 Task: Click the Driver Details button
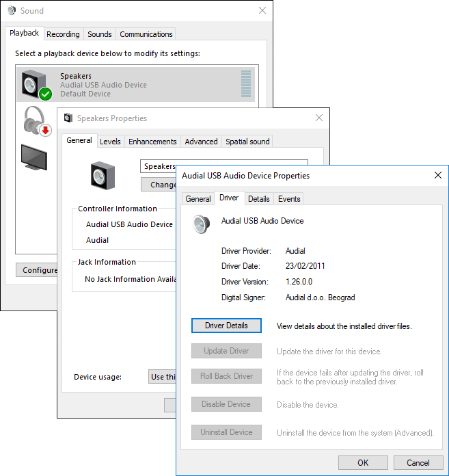(226, 326)
